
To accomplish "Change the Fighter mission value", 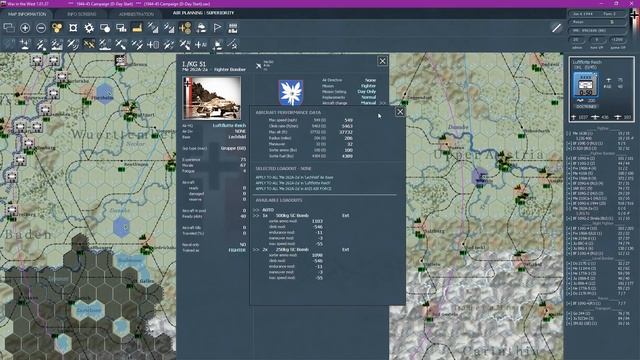I will coord(369,86).
